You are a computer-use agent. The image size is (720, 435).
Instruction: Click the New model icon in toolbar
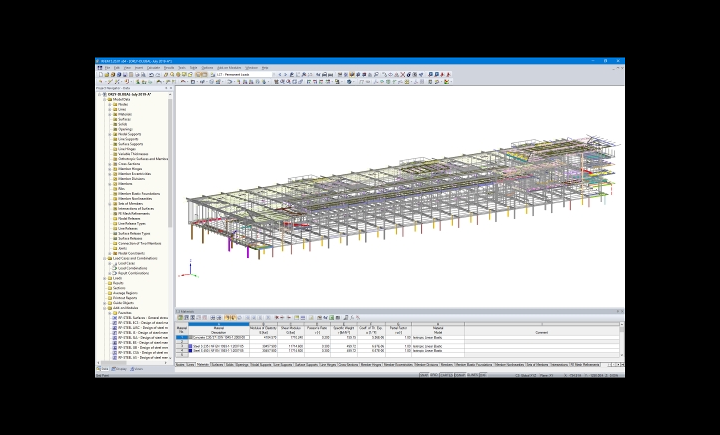click(x=101, y=74)
